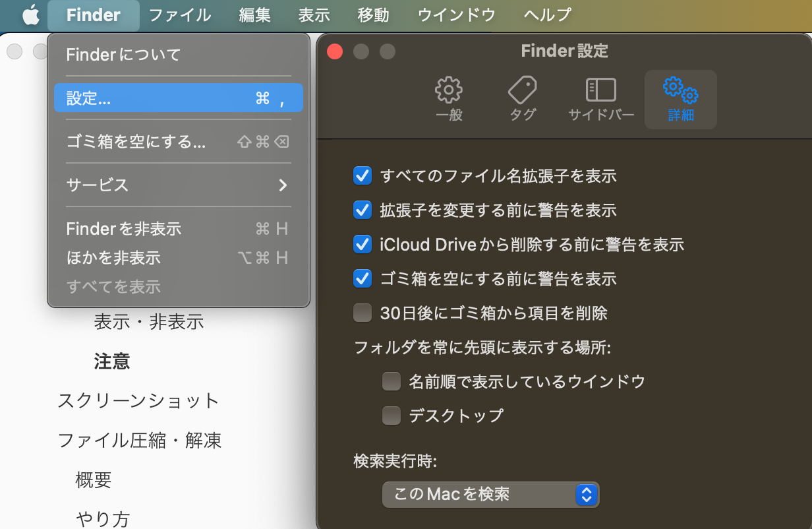
Task: Go to 概要 outline entry
Action: pos(94,480)
